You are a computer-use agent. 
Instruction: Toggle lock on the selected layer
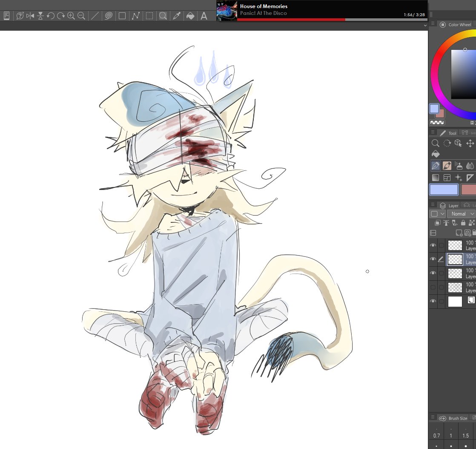pyautogui.click(x=463, y=223)
